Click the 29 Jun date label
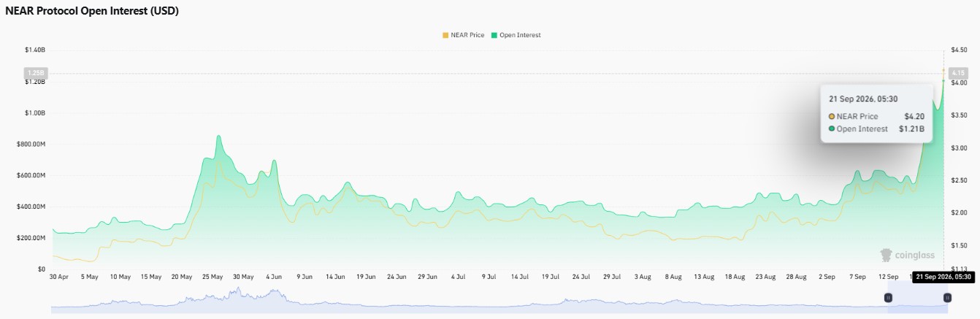The width and height of the screenshot is (980, 319). 427,277
